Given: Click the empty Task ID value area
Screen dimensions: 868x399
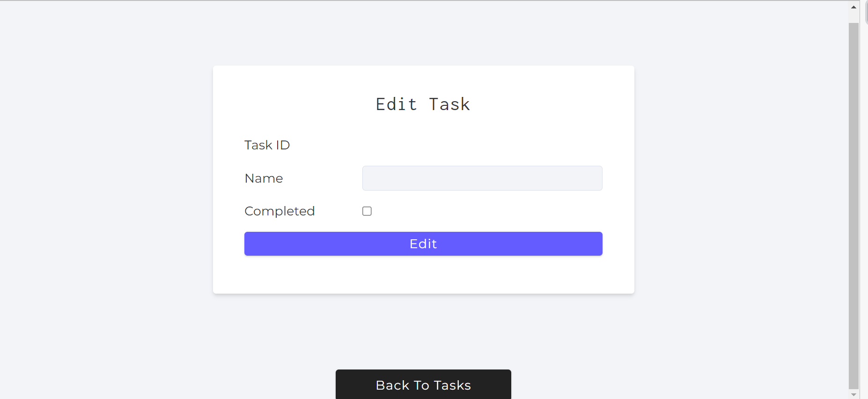Looking at the screenshot, I should [x=482, y=145].
